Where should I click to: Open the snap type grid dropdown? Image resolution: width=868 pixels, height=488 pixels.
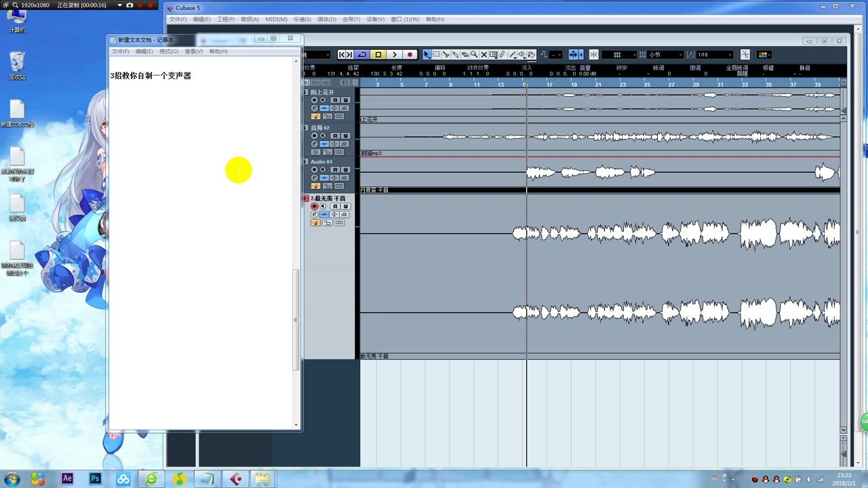pos(619,54)
